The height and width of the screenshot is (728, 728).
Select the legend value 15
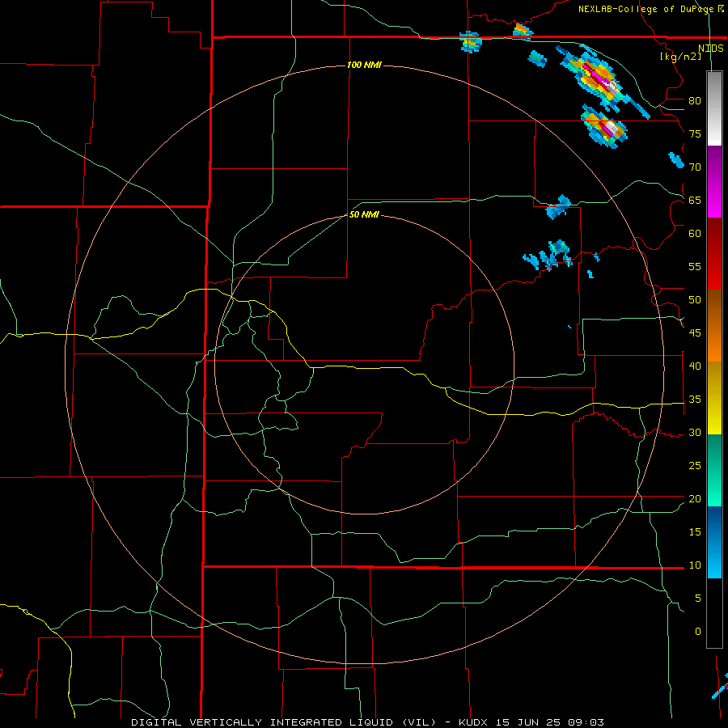coord(695,532)
